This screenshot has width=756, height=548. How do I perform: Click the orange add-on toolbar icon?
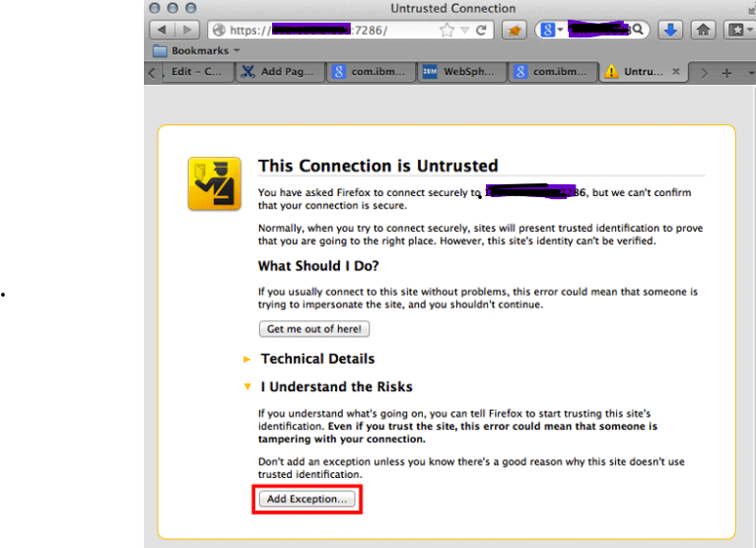tap(515, 30)
